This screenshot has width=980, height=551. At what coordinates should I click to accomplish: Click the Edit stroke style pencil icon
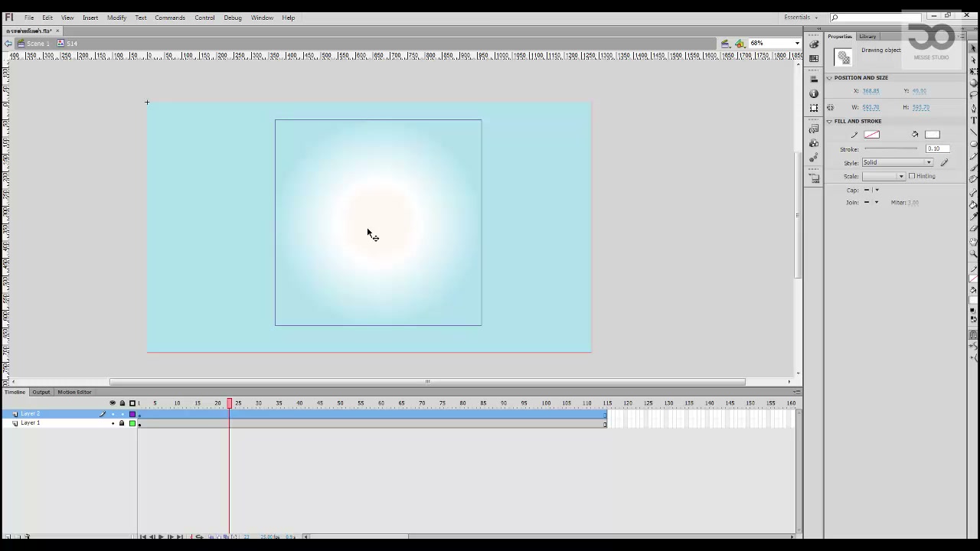tap(944, 162)
